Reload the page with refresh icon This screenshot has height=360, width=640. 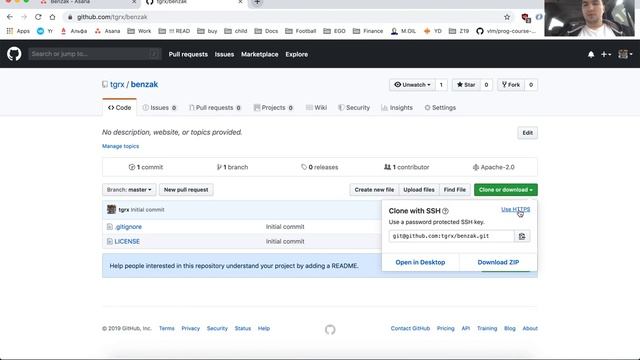pos(38,17)
